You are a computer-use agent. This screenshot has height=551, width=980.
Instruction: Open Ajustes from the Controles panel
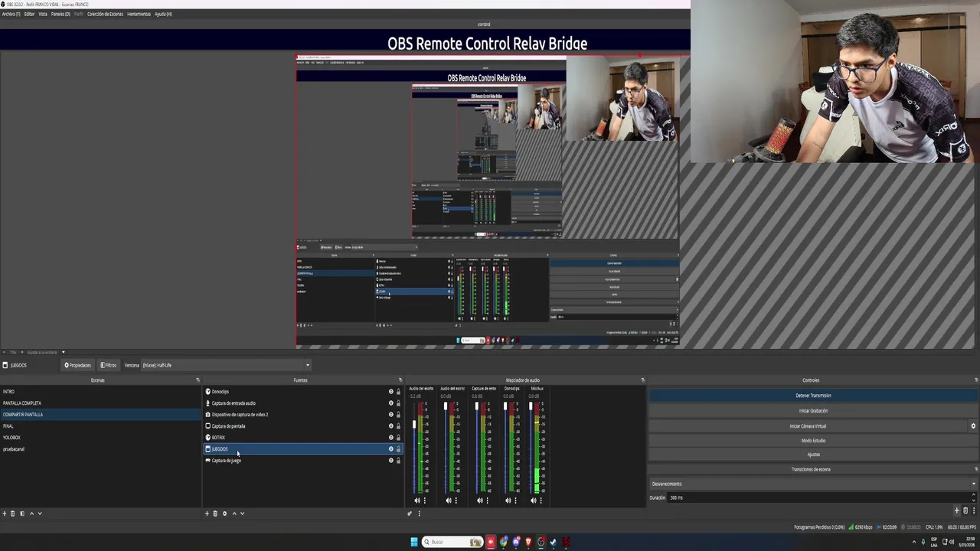click(x=813, y=455)
